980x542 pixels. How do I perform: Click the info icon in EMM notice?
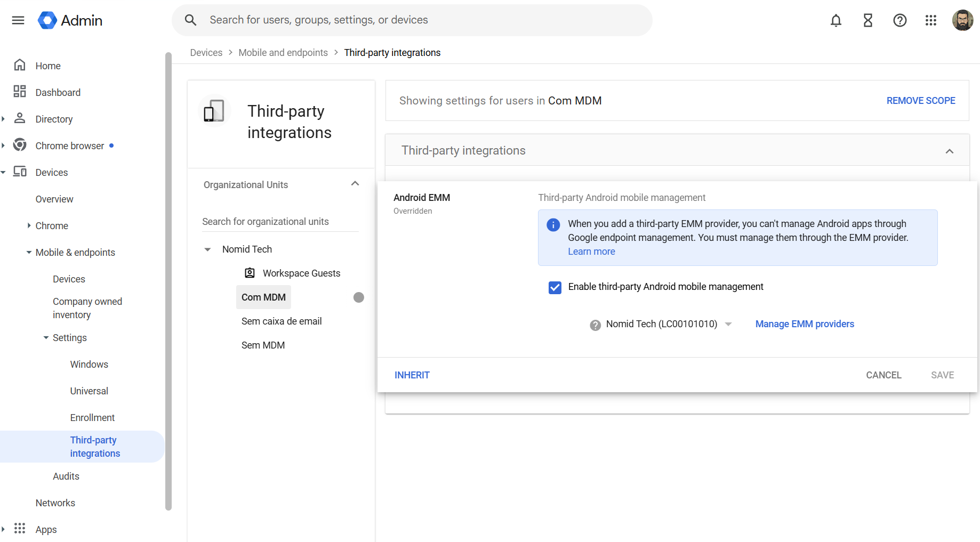coord(553,225)
